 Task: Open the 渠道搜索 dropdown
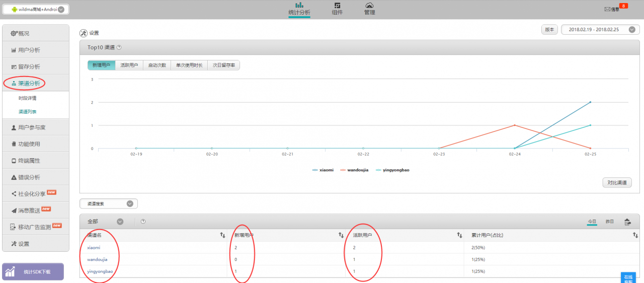(x=109, y=203)
